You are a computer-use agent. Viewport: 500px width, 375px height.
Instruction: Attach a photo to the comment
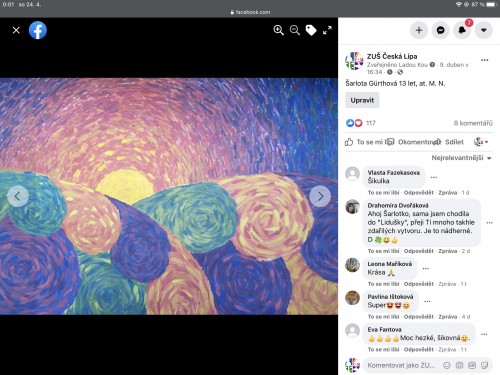(x=459, y=365)
